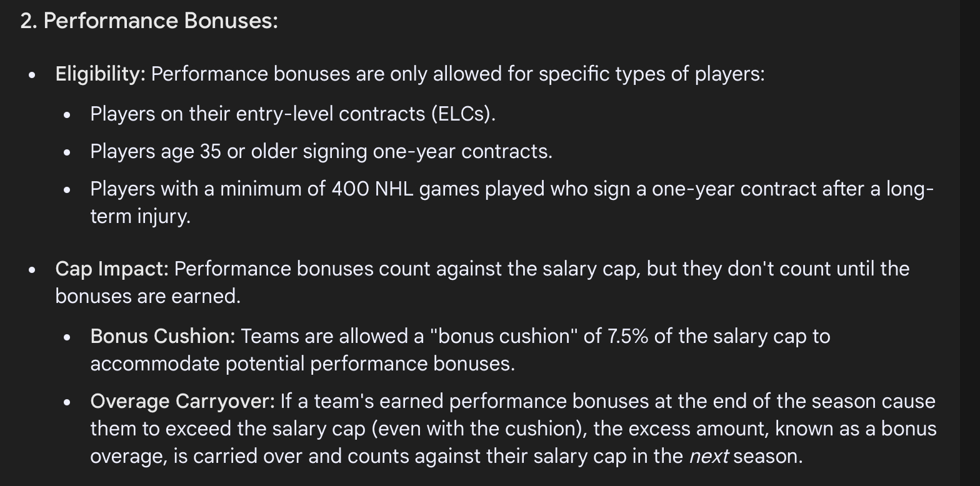
Task: Click the bullet dot beside Eligibility
Action: [31, 74]
